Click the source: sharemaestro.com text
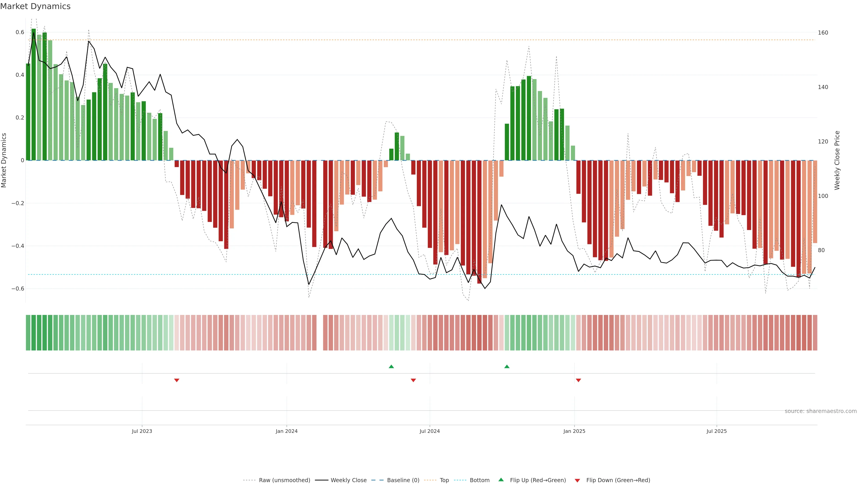 [821, 411]
